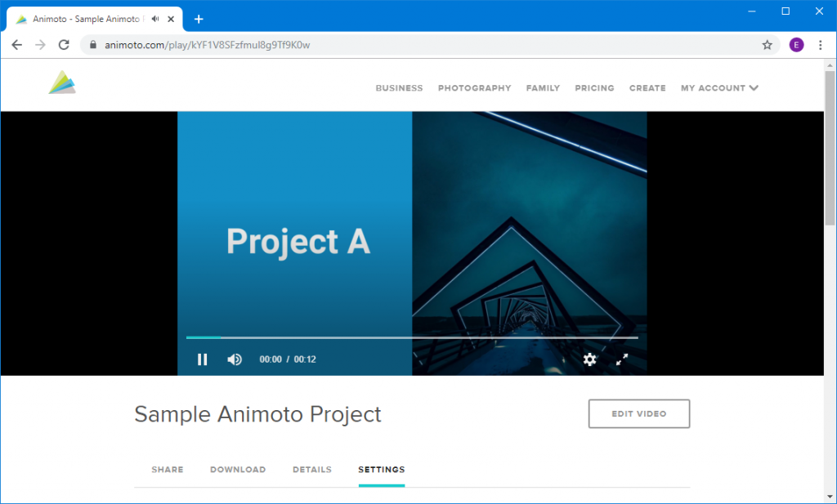Open the profile avatar menu

coord(796,45)
